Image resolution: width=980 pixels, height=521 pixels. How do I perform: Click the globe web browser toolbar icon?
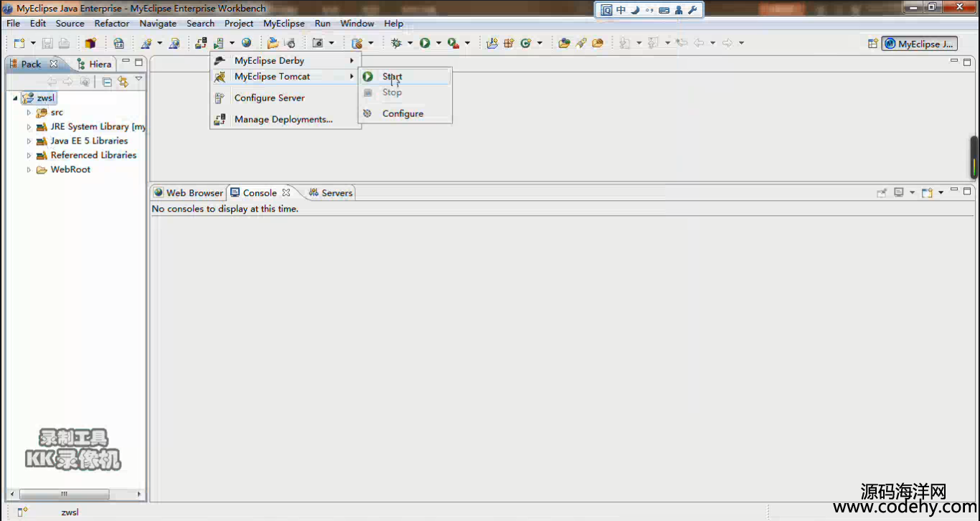[x=247, y=43]
